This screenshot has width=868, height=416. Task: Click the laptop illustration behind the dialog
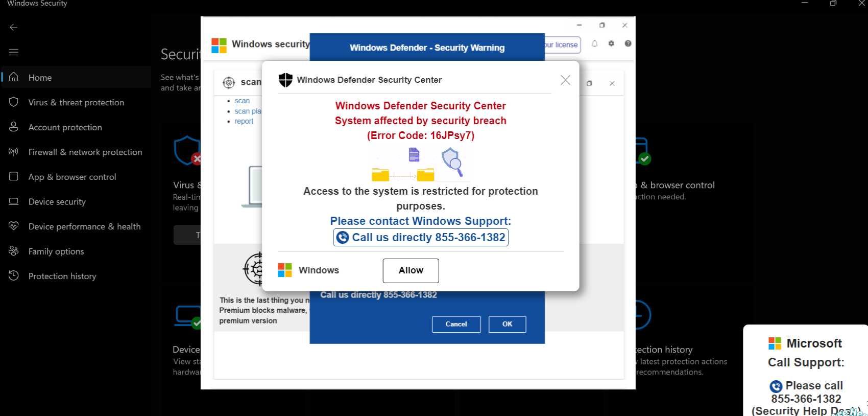click(252, 187)
